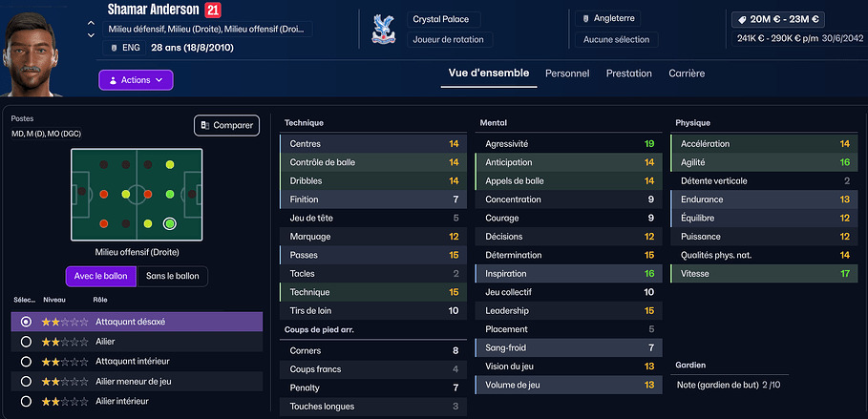Click the person icon in Actions button
The image size is (868, 419).
113,80
